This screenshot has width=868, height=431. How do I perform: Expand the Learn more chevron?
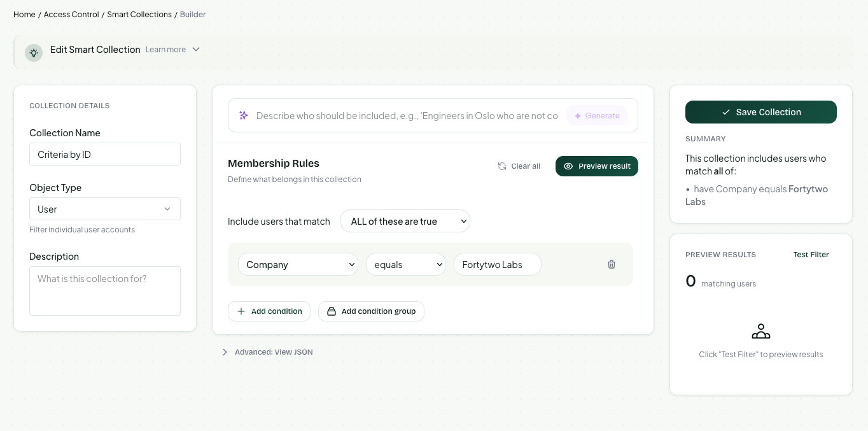tap(196, 48)
